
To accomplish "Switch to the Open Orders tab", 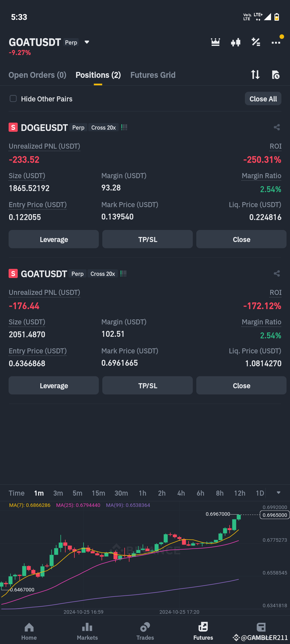I will [37, 75].
